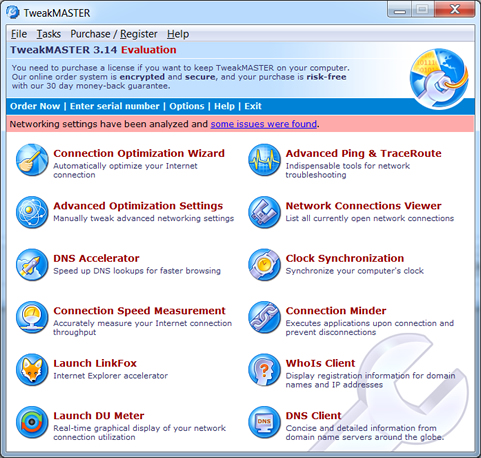Open the 'some issues were found' link
This screenshot has width=481, height=458.
tap(264, 124)
